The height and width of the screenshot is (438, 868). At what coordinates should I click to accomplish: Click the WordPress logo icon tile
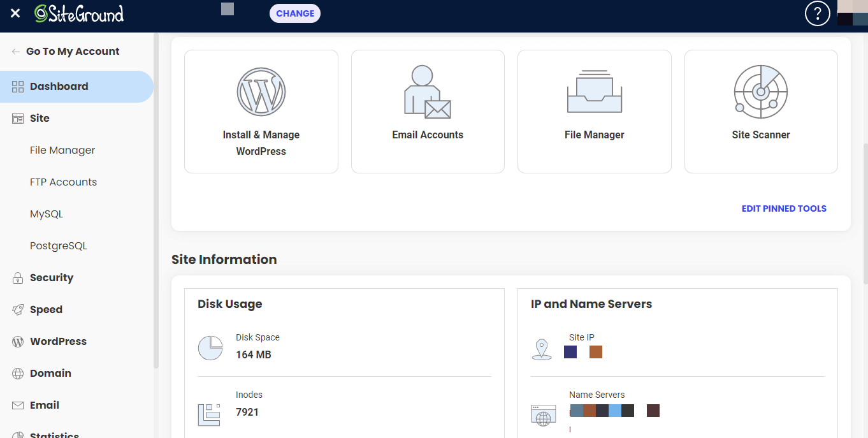pyautogui.click(x=261, y=92)
